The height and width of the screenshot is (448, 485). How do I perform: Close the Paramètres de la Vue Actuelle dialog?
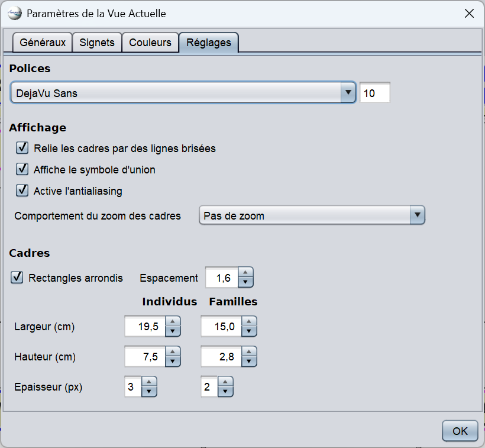[x=468, y=13]
